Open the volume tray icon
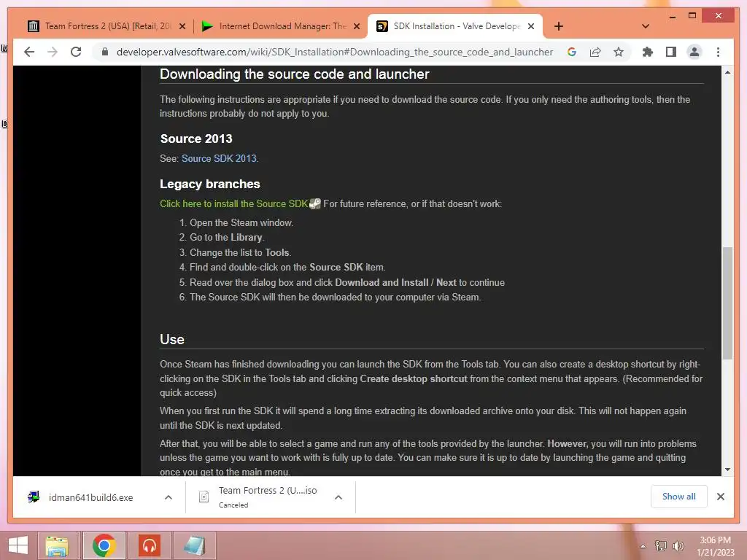 [x=678, y=546]
